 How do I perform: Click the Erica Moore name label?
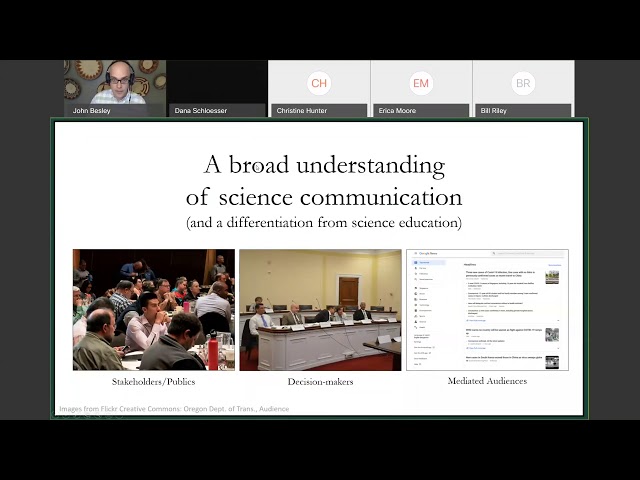point(397,111)
